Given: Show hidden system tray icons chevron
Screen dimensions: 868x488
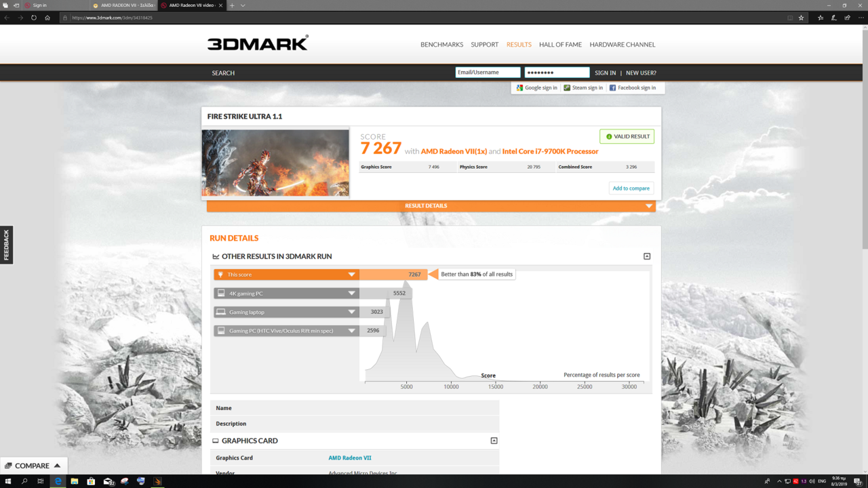Looking at the screenshot, I should coord(778,481).
